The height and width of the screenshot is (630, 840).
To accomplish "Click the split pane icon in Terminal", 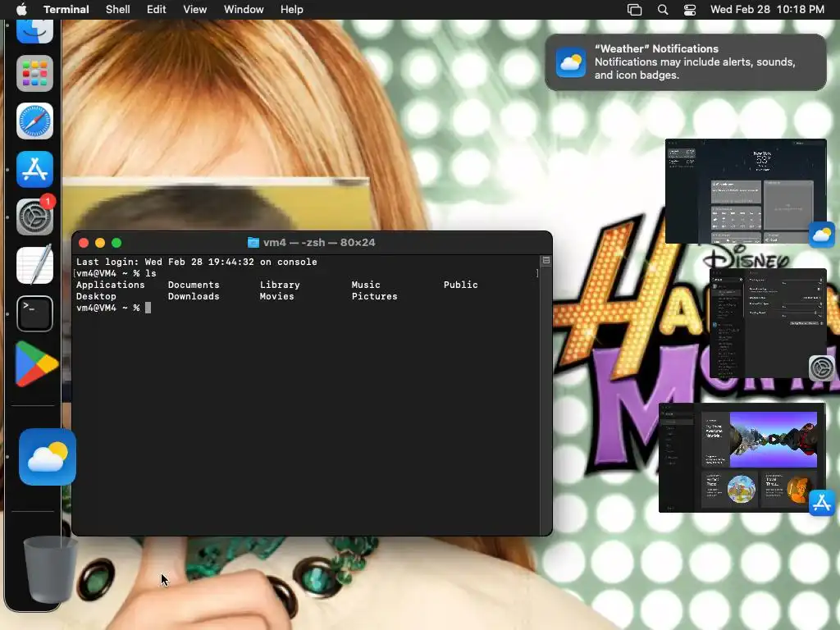I will (x=546, y=260).
